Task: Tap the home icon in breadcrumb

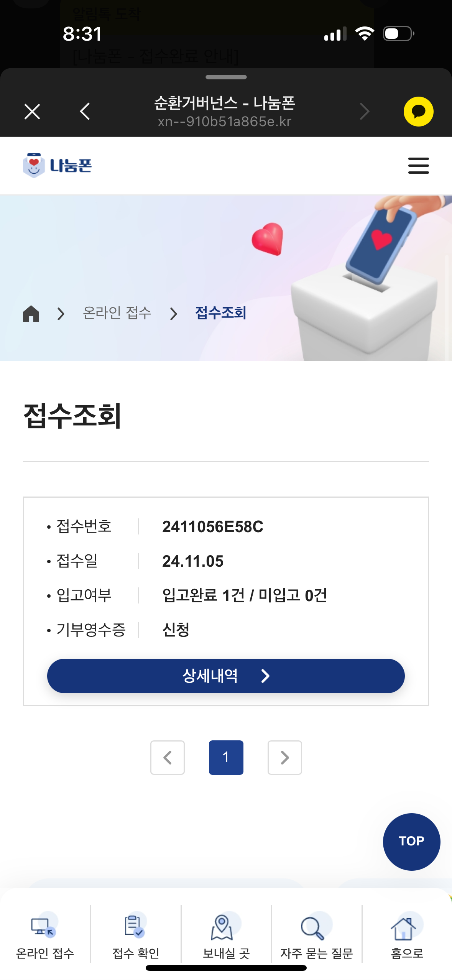Action: 31,314
